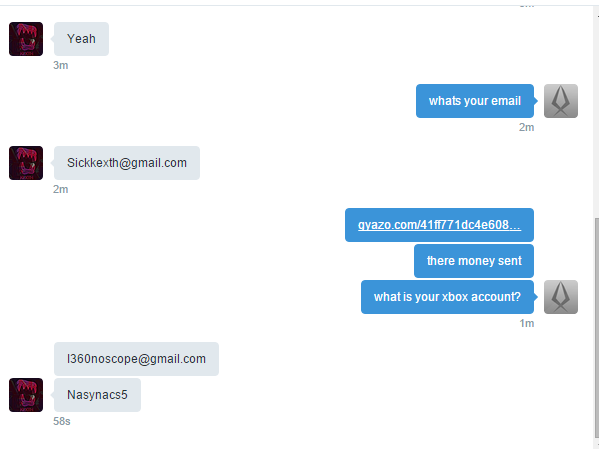599x449 pixels.
Task: Select the 'there money sent' message bubble
Action: tap(474, 261)
